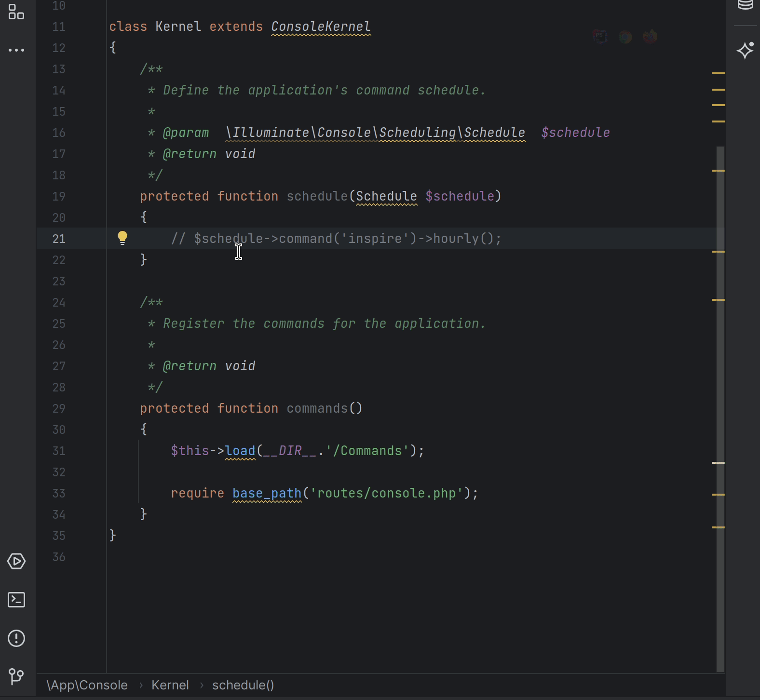This screenshot has width=760, height=700.
Task: Open preview in Chrome browser
Action: click(625, 37)
